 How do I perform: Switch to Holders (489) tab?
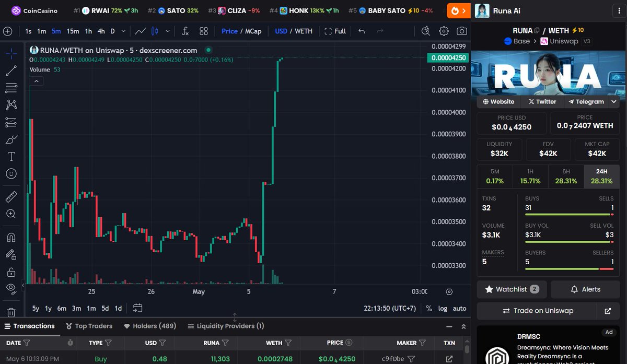[150, 326]
